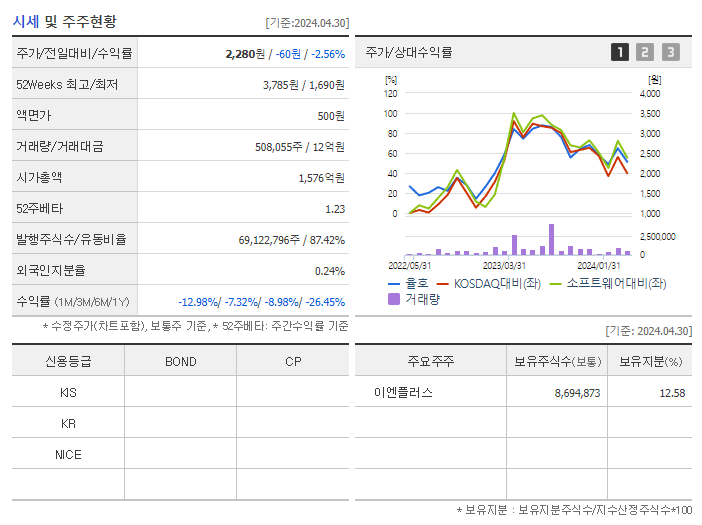The width and height of the screenshot is (702, 525).
Task: Switch to chart tab 2
Action: point(645,52)
